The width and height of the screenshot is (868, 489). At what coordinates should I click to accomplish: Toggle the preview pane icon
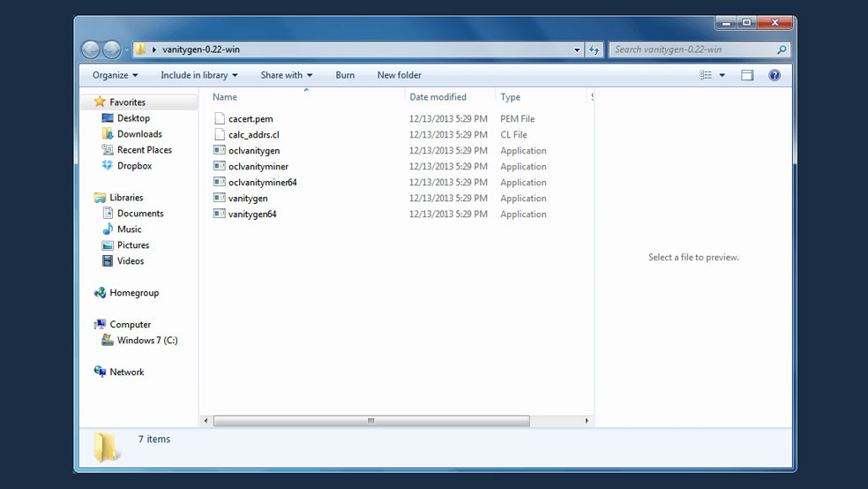click(x=747, y=75)
